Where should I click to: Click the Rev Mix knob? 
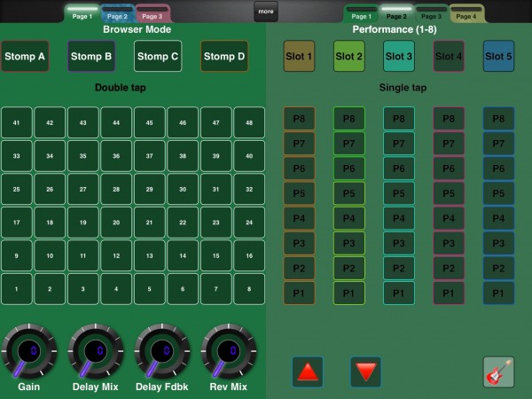coord(229,351)
